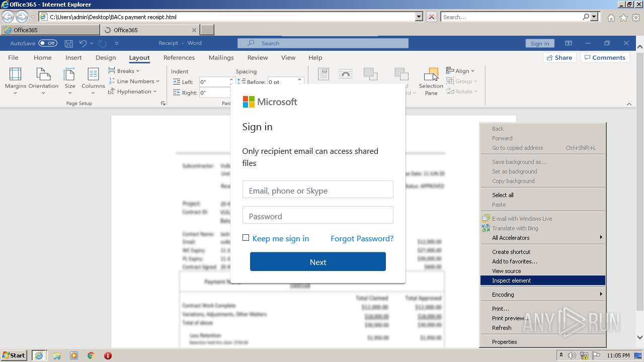Collapse the ribbon with the chevron
644x362 pixels.
pyautogui.click(x=629, y=104)
